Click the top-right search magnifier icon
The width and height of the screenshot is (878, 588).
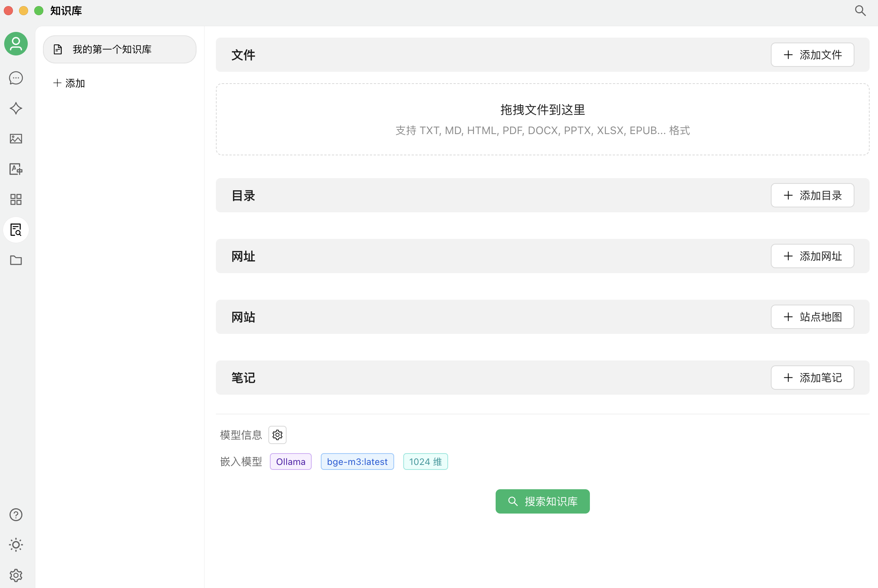click(861, 11)
